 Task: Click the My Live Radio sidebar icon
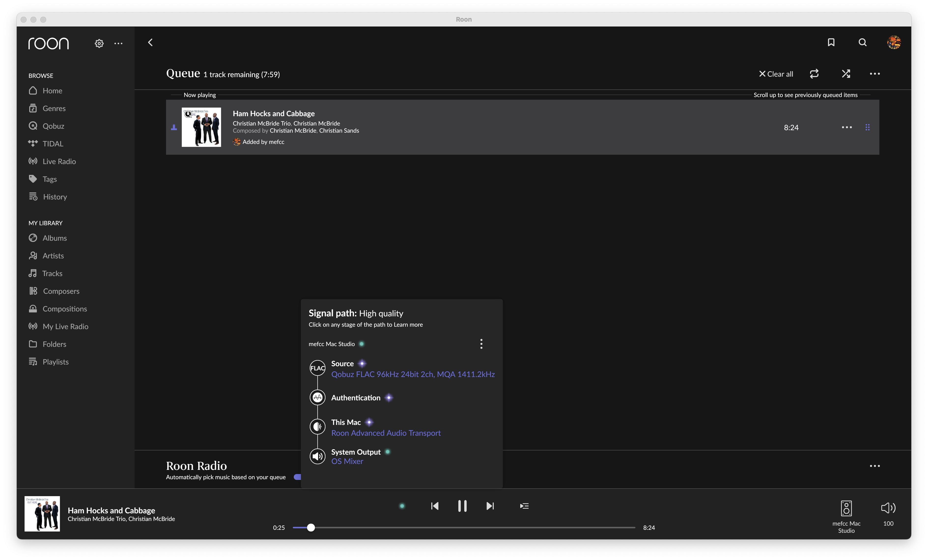[x=33, y=326]
